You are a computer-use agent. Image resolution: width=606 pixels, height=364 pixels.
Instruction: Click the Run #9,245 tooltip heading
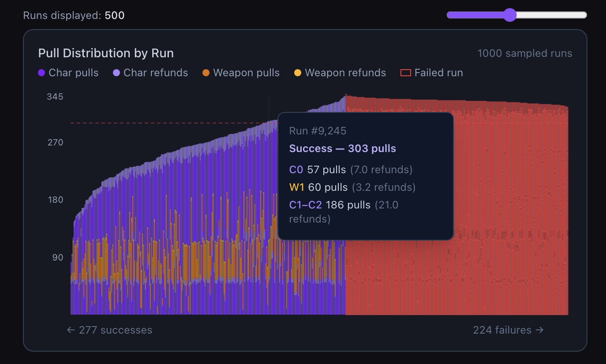coord(318,131)
